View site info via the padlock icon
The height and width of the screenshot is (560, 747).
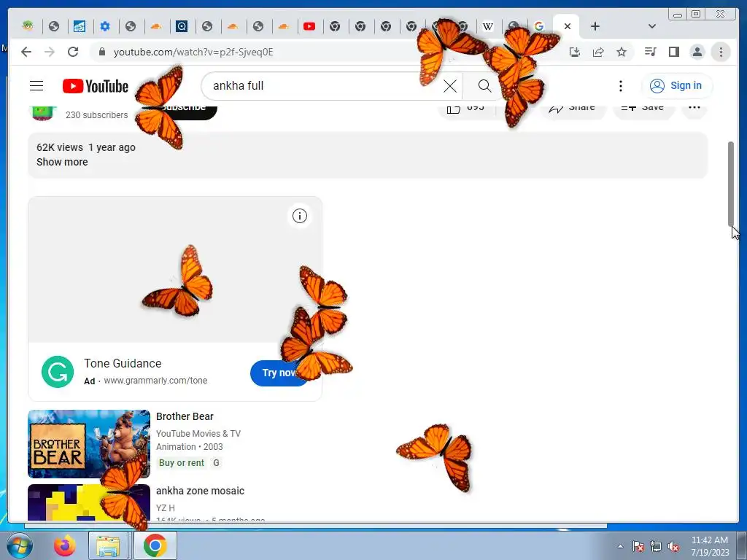click(x=101, y=52)
